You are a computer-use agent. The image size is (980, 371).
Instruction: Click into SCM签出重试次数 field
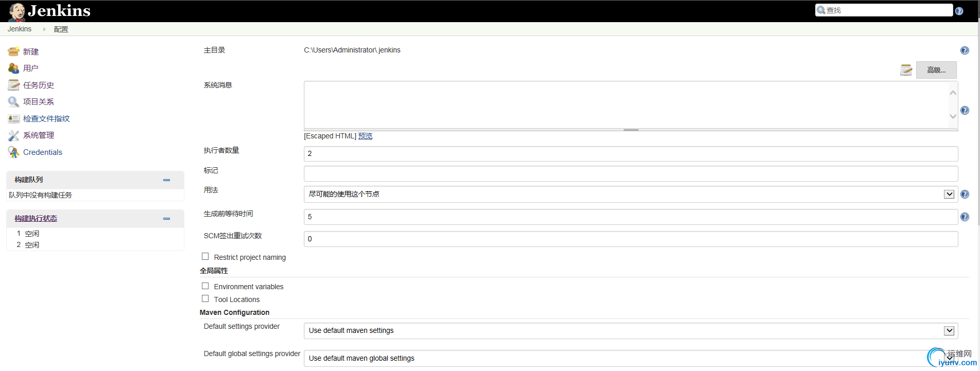pyautogui.click(x=631, y=239)
